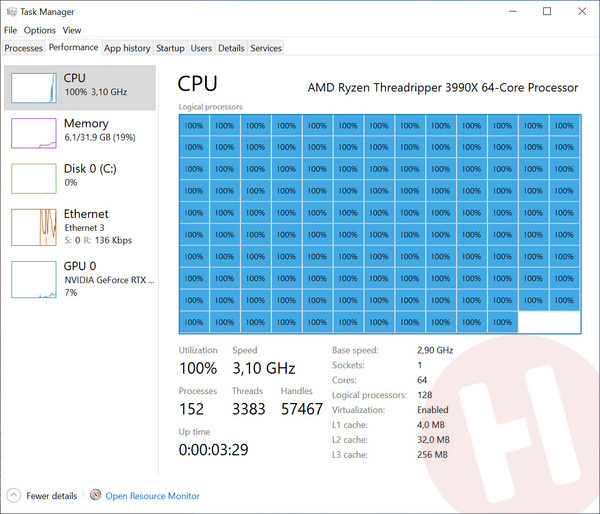Switch to the App history tab
The height and width of the screenshot is (514, 600).
pos(127,48)
